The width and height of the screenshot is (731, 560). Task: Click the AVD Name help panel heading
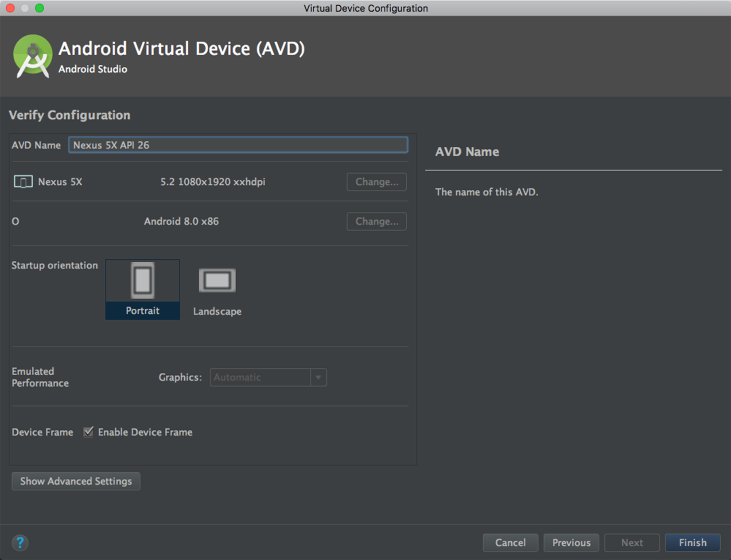(x=467, y=152)
